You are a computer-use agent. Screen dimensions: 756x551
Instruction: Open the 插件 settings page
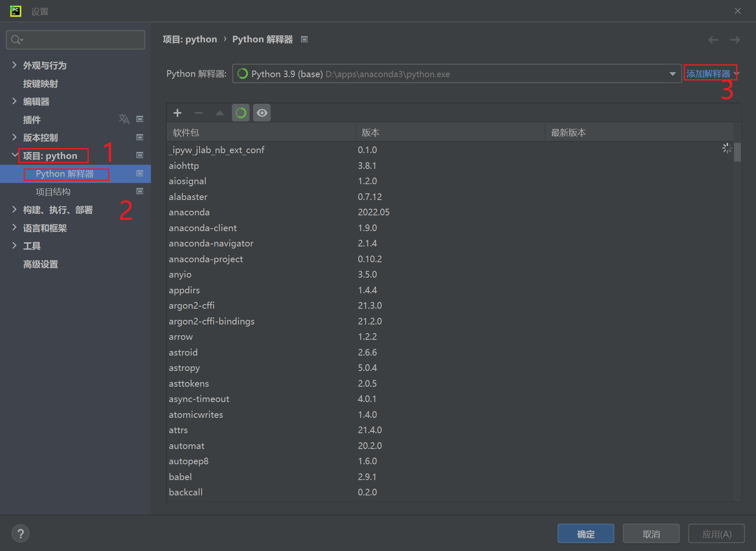pos(32,120)
